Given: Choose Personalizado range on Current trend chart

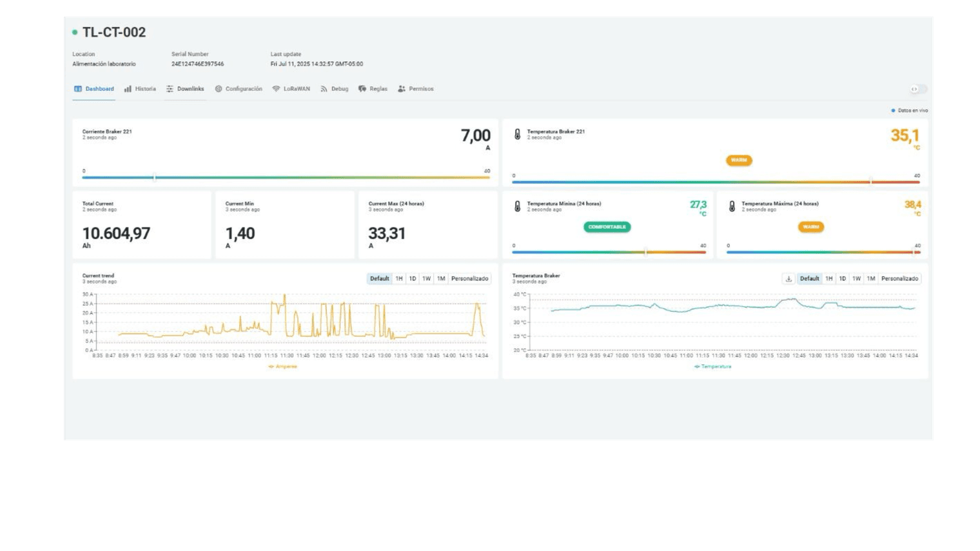Looking at the screenshot, I should [469, 278].
